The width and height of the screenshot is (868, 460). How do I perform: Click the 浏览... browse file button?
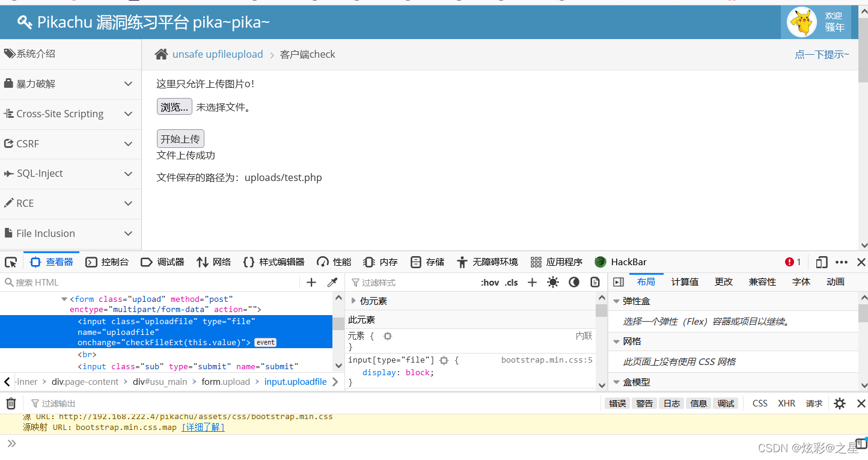click(x=174, y=107)
